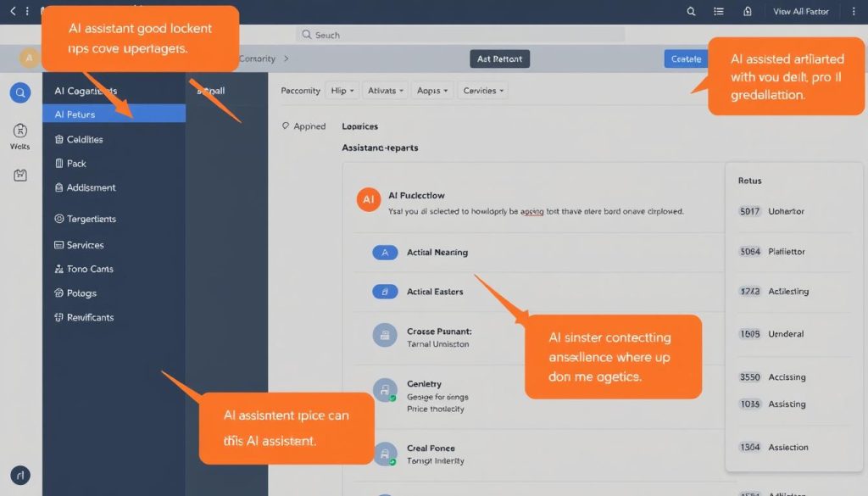Viewport: 868px width, 496px height.
Task: Expand the Cervities dropdown menu
Action: pyautogui.click(x=483, y=91)
